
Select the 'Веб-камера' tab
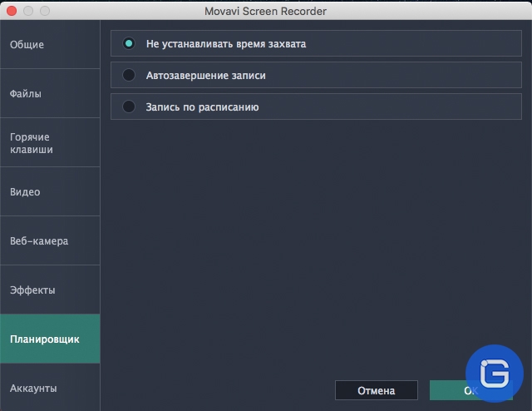(50, 240)
